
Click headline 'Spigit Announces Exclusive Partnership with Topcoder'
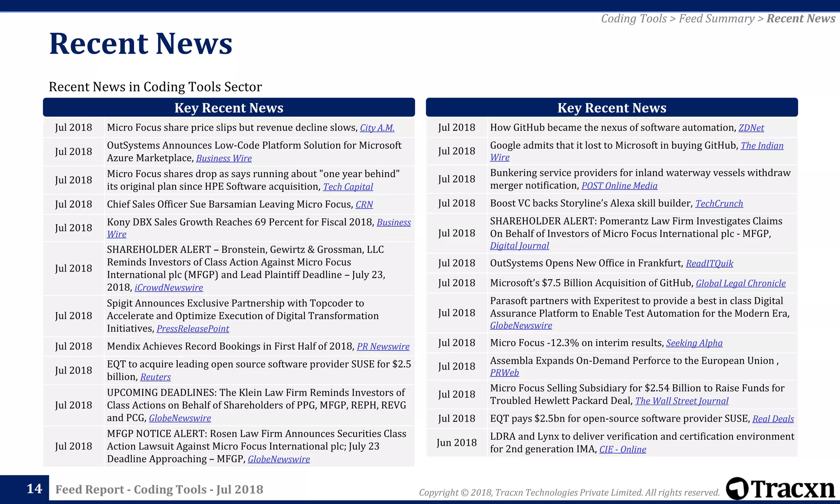(243, 316)
